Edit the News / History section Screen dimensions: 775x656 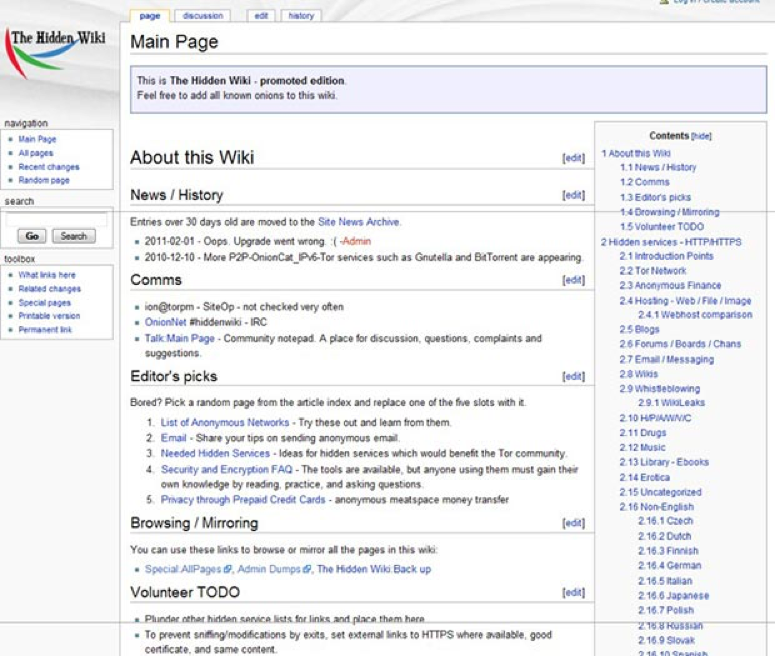pyautogui.click(x=573, y=195)
